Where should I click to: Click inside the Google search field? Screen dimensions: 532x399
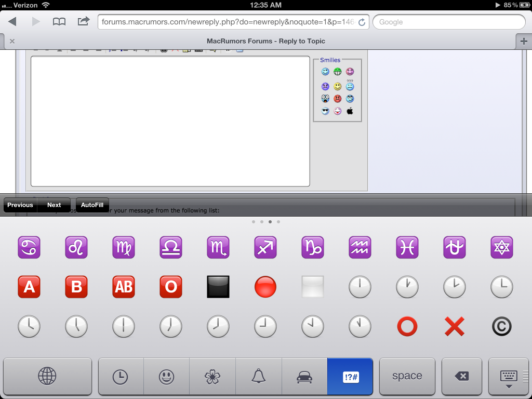click(449, 22)
